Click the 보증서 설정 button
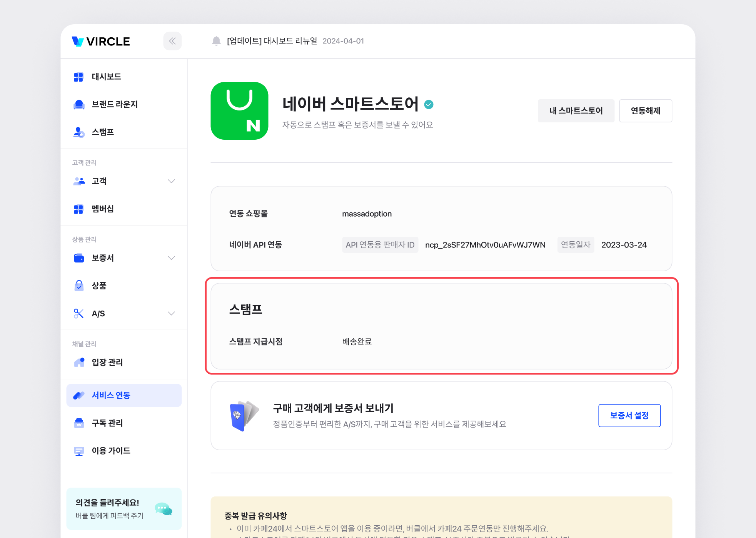Screen dimensions: 756x538 629,416
